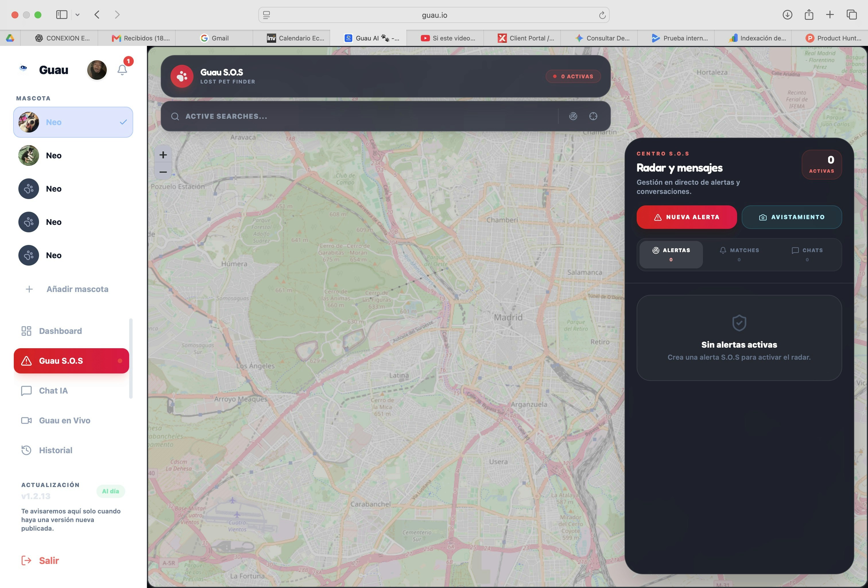This screenshot has width=868, height=588.
Task: Zoom out the map with minus button
Action: click(x=163, y=172)
